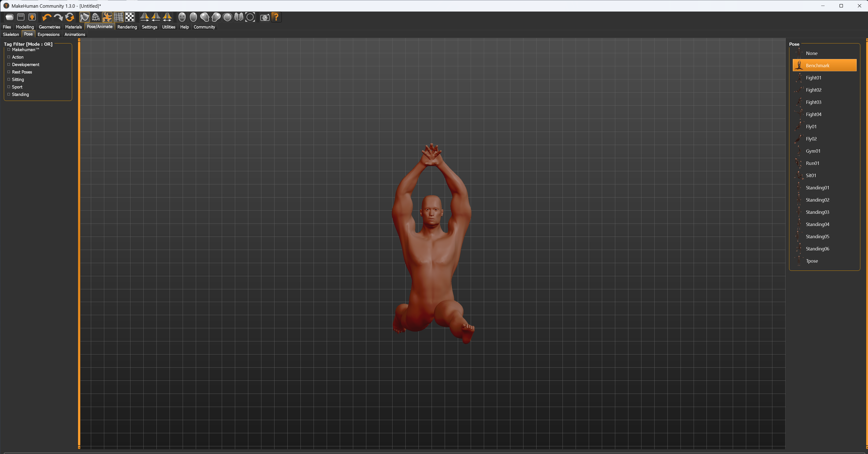Open help via question mark icon
The image size is (868, 454).
276,17
